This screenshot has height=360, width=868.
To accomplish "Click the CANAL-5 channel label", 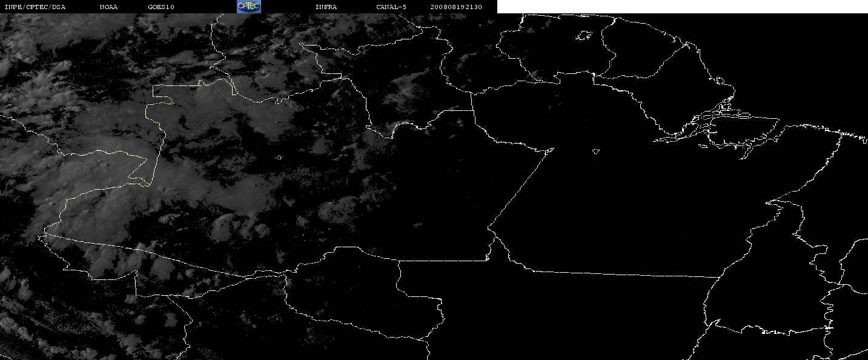I will [391, 7].
